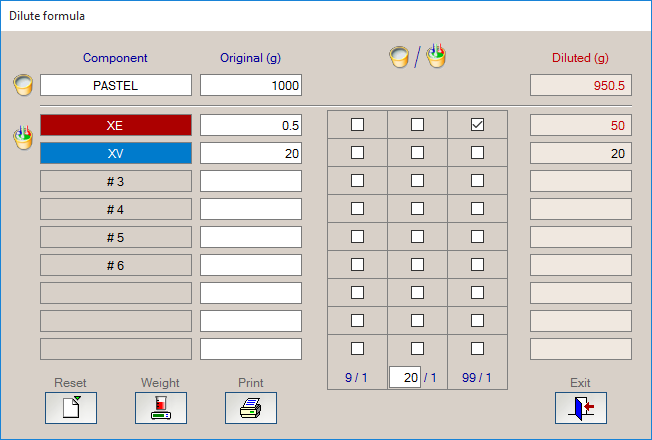Image resolution: width=652 pixels, height=440 pixels.
Task: Click the diluted PASTEL value 950.5
Action: (x=581, y=85)
